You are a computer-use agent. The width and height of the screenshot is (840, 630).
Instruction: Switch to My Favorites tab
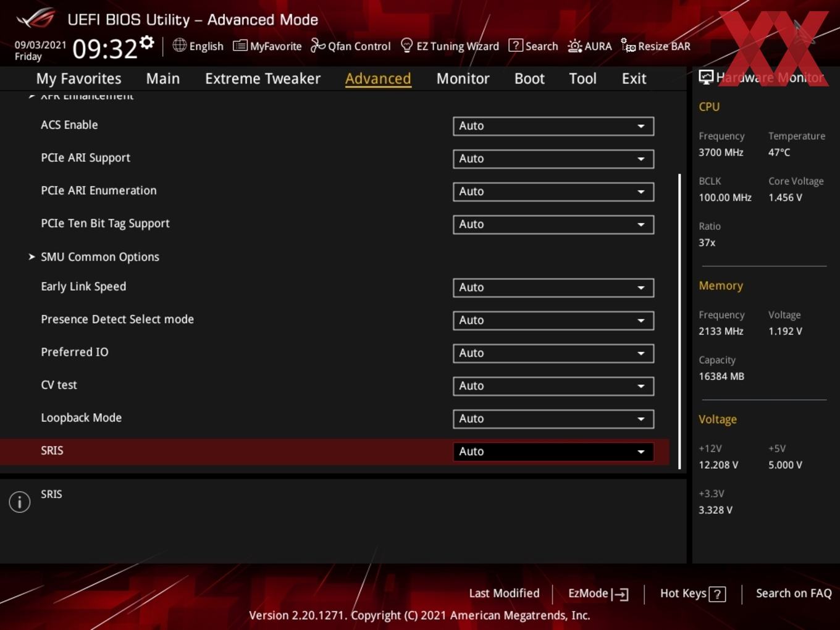pos(78,78)
